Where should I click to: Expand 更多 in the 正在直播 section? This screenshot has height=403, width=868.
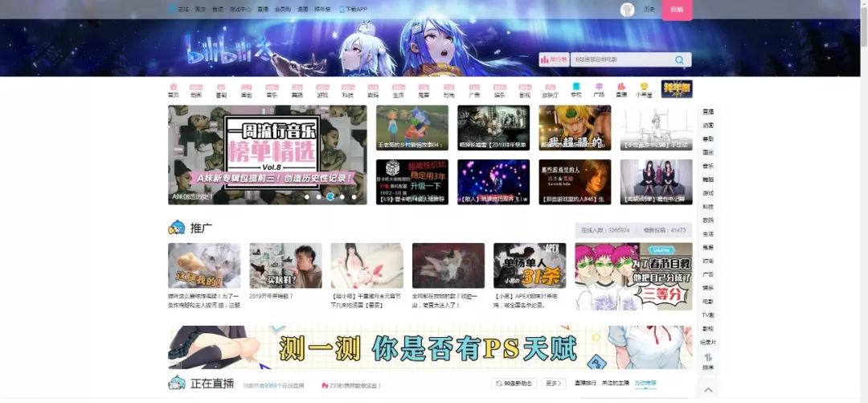553,384
